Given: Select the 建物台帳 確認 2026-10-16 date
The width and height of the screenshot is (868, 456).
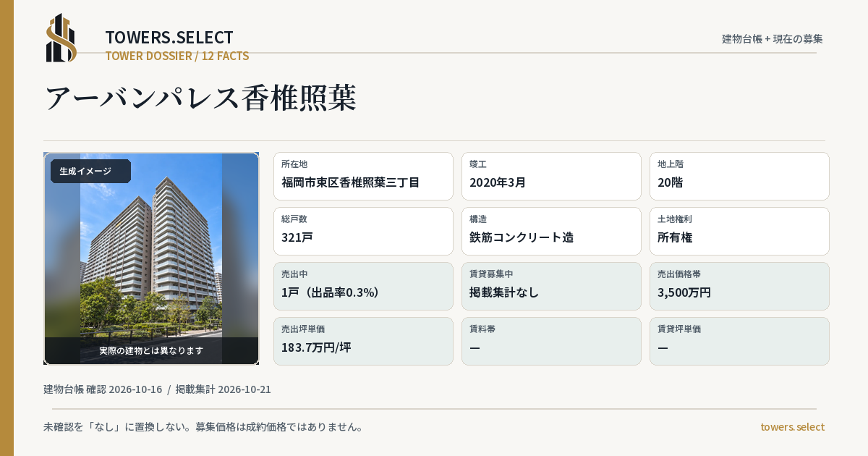Looking at the screenshot, I should click(x=103, y=389).
